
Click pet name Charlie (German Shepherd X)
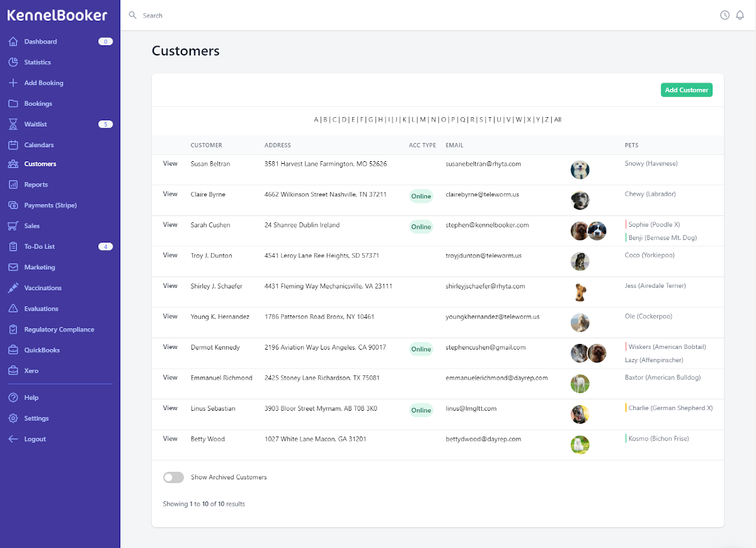pos(670,408)
